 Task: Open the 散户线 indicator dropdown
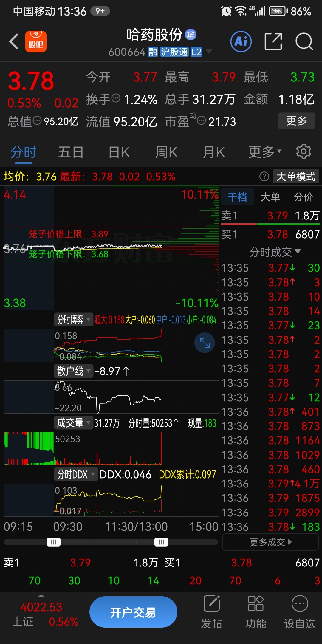[74, 371]
